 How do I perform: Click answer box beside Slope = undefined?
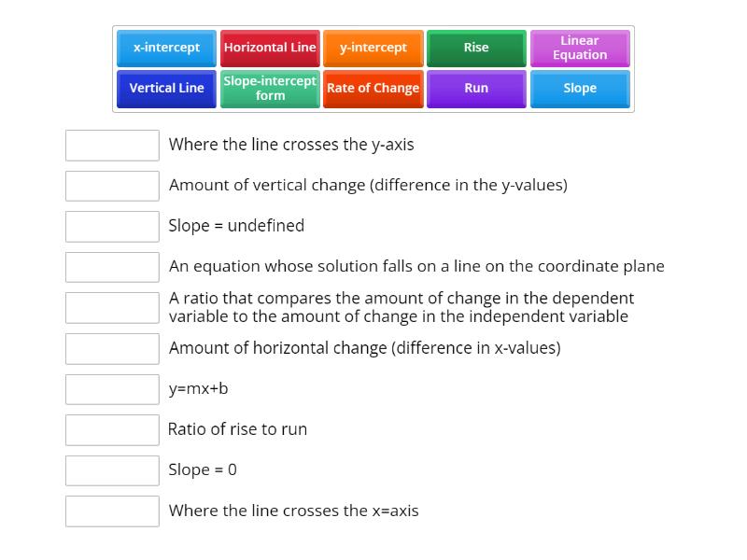coord(112,227)
